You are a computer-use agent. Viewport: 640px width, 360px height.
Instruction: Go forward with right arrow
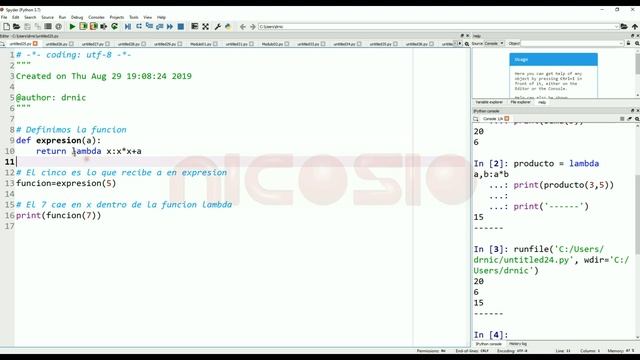(x=253, y=27)
